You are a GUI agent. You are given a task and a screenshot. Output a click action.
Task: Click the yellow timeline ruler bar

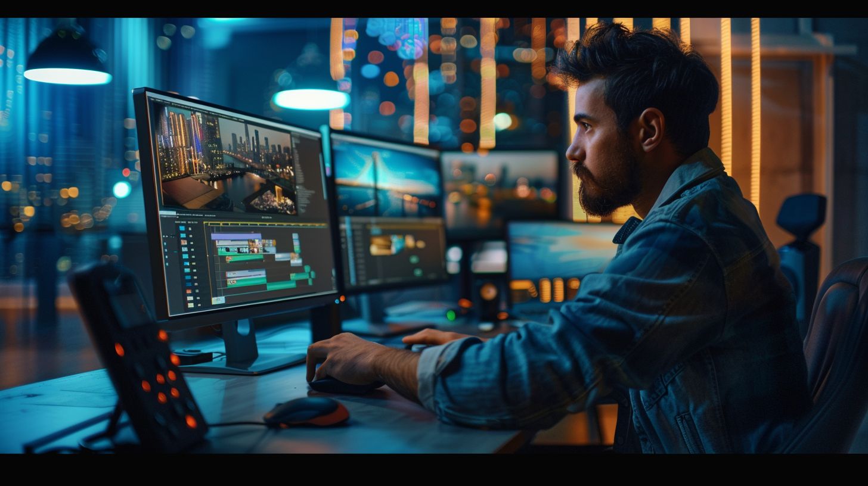pos(266,224)
